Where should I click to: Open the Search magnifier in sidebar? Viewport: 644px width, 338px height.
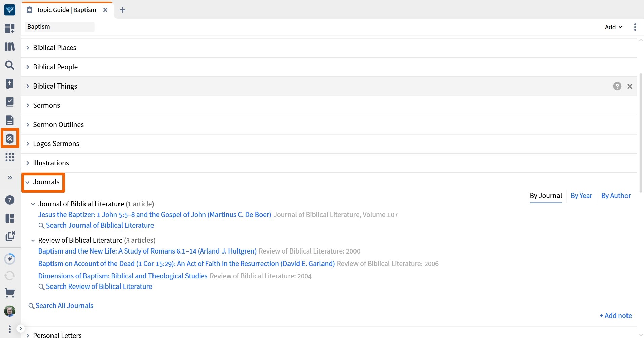[10, 65]
